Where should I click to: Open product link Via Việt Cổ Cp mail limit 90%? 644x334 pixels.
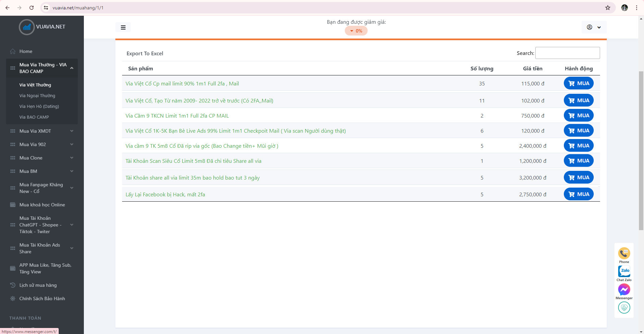tap(182, 84)
